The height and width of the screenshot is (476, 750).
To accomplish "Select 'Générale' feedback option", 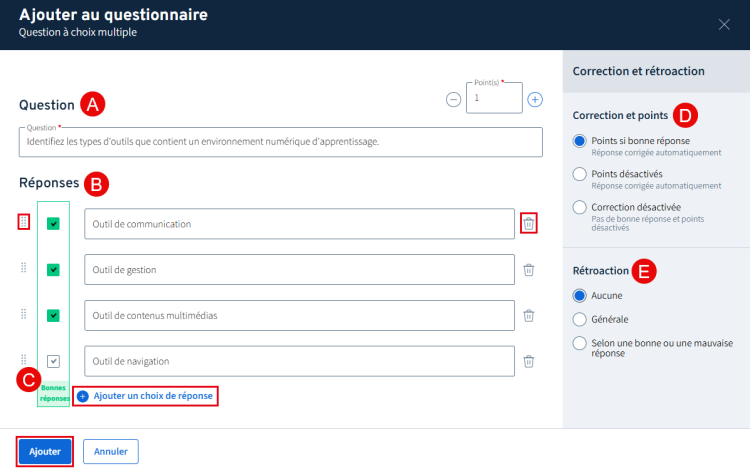I will [579, 319].
